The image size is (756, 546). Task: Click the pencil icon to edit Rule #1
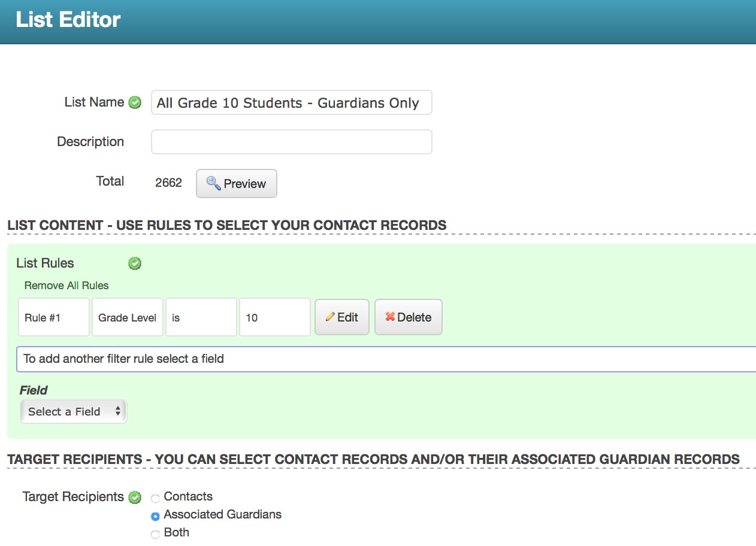(x=331, y=317)
